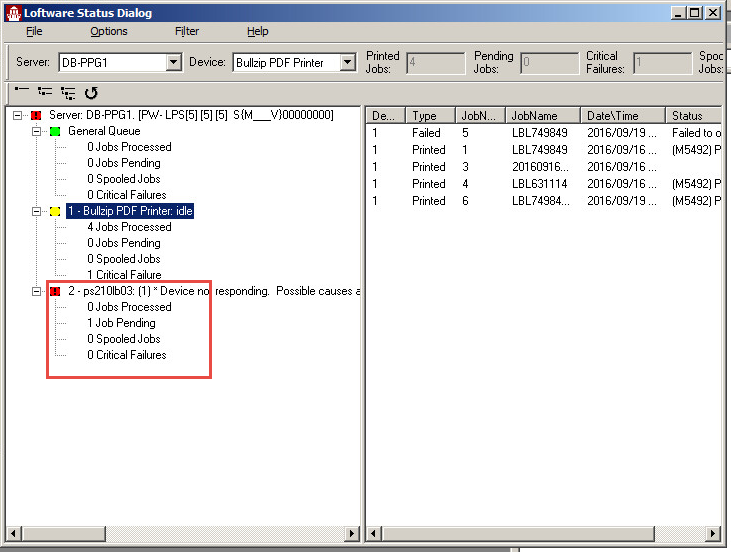Click the refresh arrow toolbar icon
This screenshot has width=731, height=552.
click(x=91, y=93)
